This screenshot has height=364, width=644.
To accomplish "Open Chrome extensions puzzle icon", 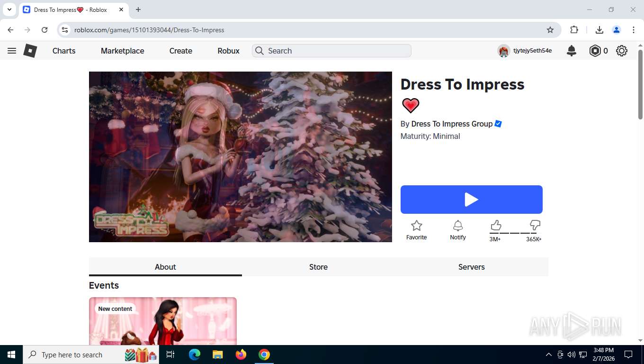I will tap(574, 30).
